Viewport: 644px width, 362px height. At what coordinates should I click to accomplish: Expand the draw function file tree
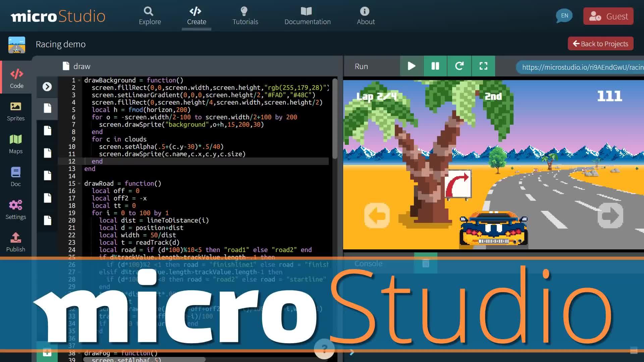47,86
